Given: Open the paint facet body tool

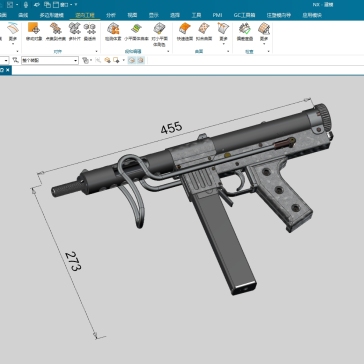Looking at the screenshot, I should (x=159, y=34).
